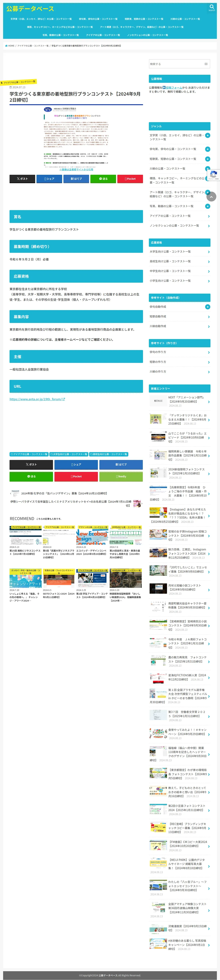Open 俳句賞 contest list in top navigation
The height and width of the screenshot is (980, 220).
point(98,19)
